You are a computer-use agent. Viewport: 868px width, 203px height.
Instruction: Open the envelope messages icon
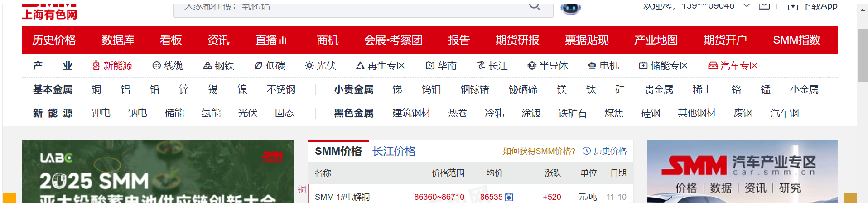(x=764, y=6)
